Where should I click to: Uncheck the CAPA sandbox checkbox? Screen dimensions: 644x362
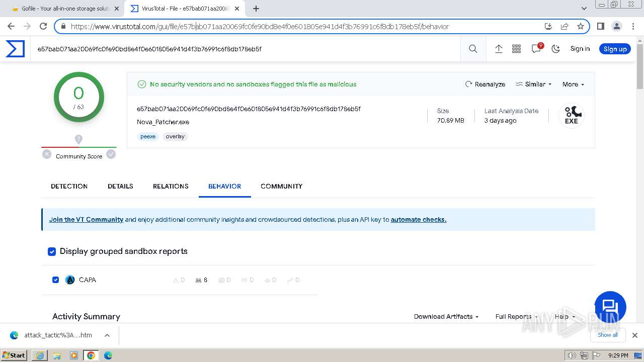click(x=56, y=280)
